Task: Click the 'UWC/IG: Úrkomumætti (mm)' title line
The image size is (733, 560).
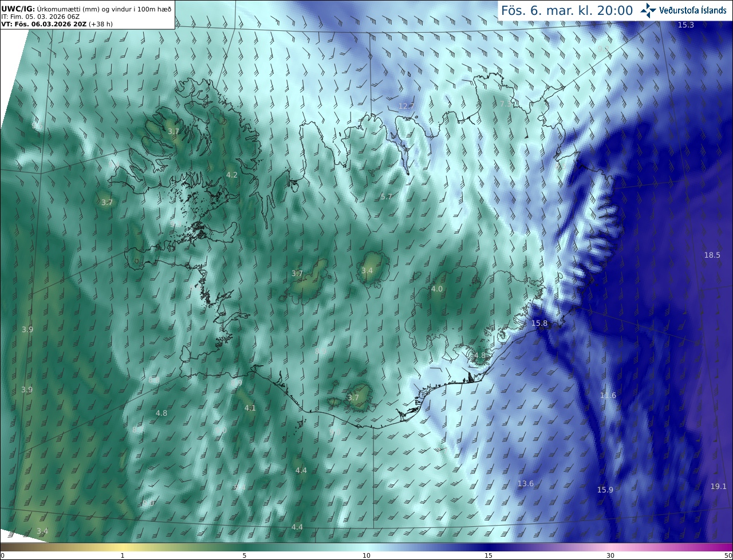Action: click(86, 9)
